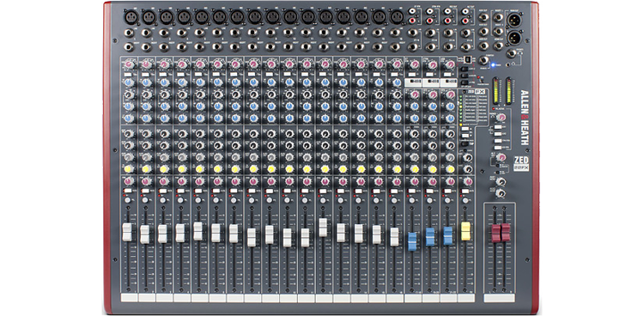Click the channel 8 red gain knob
Screen dimensions: 644x316
(253, 65)
